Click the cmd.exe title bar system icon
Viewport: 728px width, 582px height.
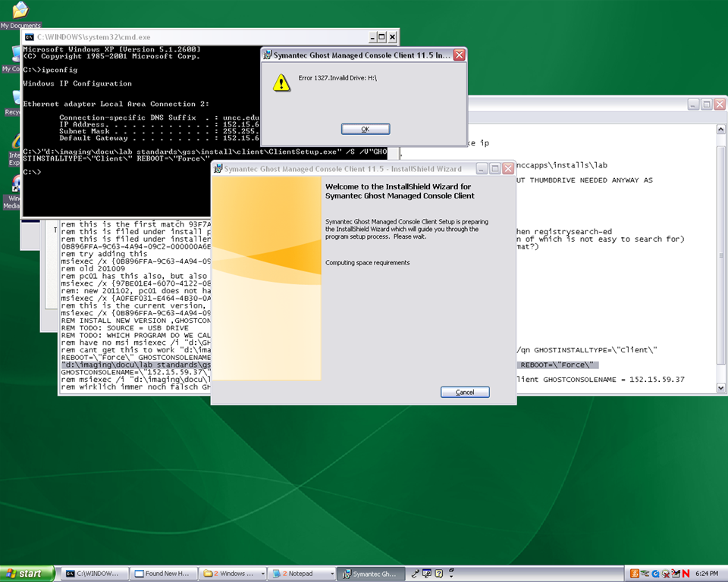30,36
